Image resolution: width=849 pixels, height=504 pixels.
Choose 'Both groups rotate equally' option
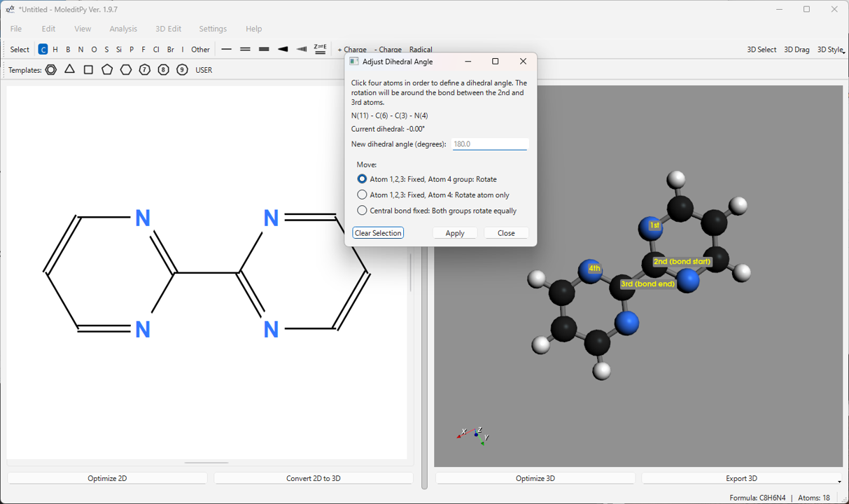[x=362, y=211]
